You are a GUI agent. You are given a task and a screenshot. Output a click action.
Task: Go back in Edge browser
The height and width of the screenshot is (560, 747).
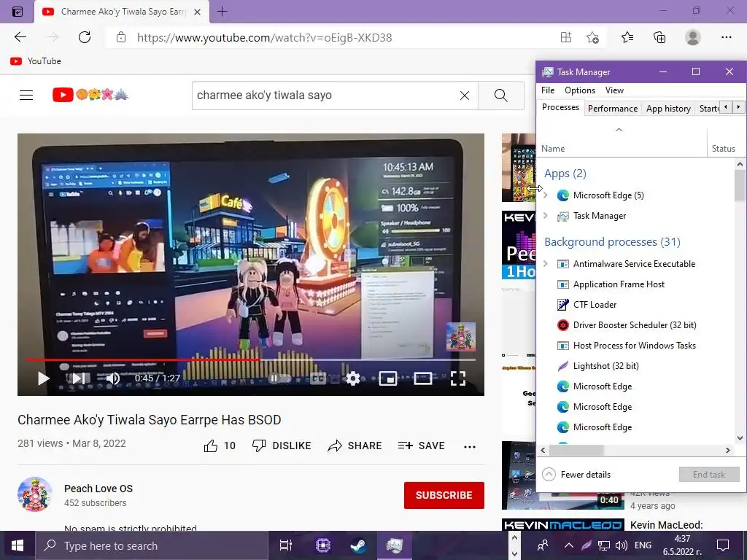point(20,37)
